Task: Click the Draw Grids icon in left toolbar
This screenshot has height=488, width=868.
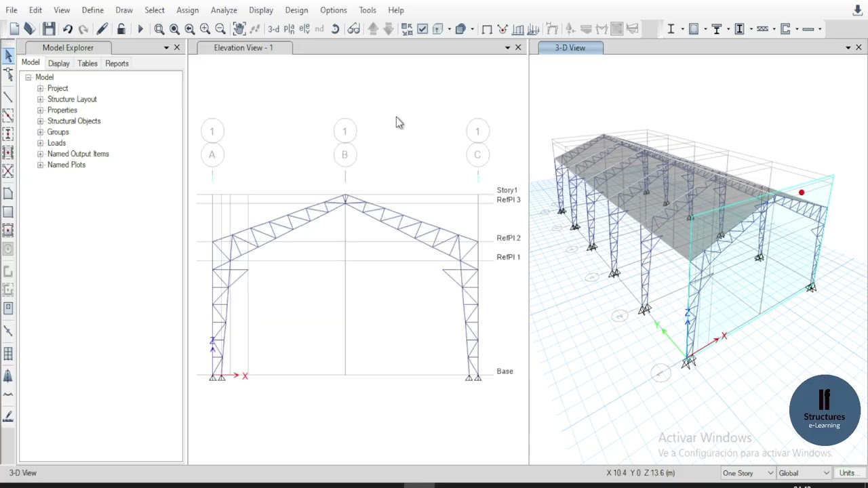Action: [x=8, y=353]
